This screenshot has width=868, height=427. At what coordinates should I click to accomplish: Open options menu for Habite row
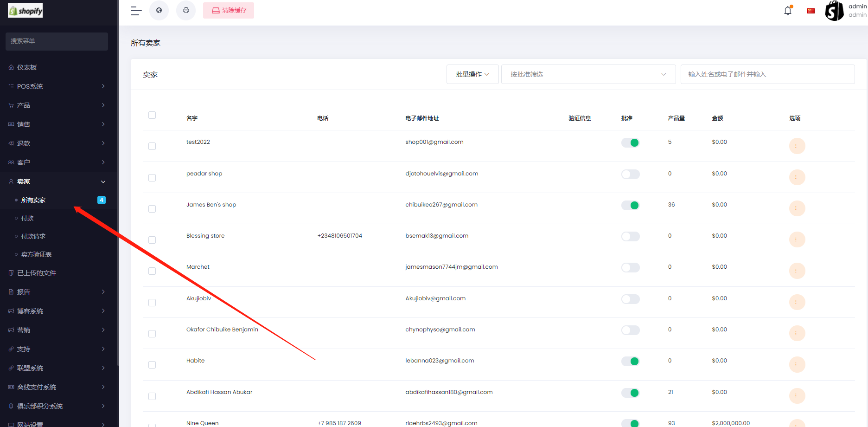(797, 364)
